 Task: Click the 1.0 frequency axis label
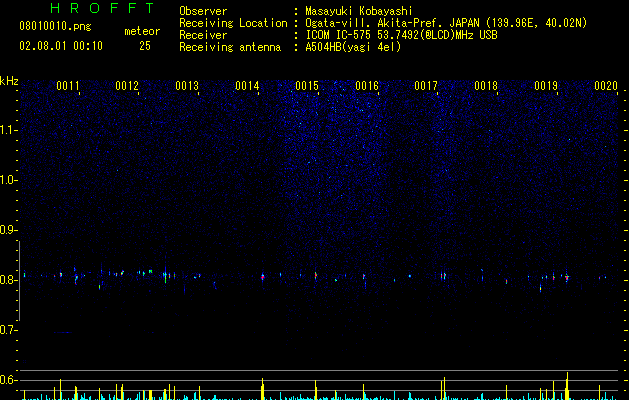pos(8,180)
